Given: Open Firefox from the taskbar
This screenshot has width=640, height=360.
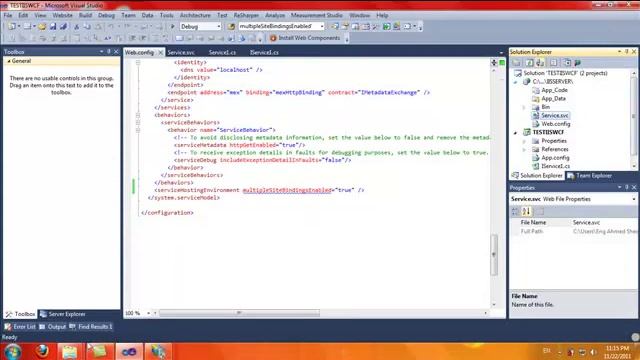Looking at the screenshot, I should tap(42, 351).
